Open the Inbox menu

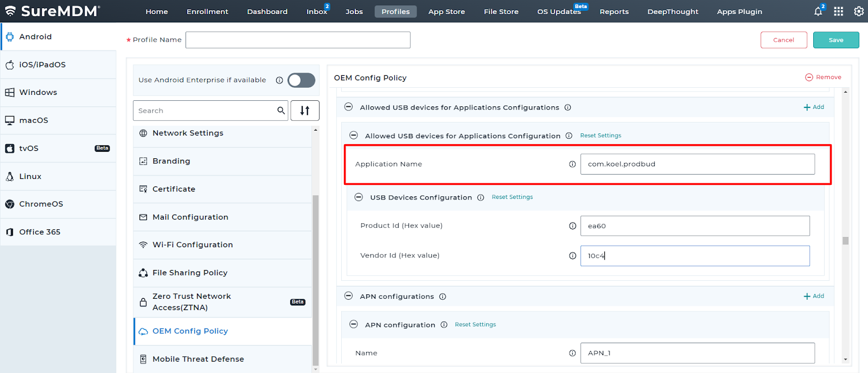coord(317,11)
